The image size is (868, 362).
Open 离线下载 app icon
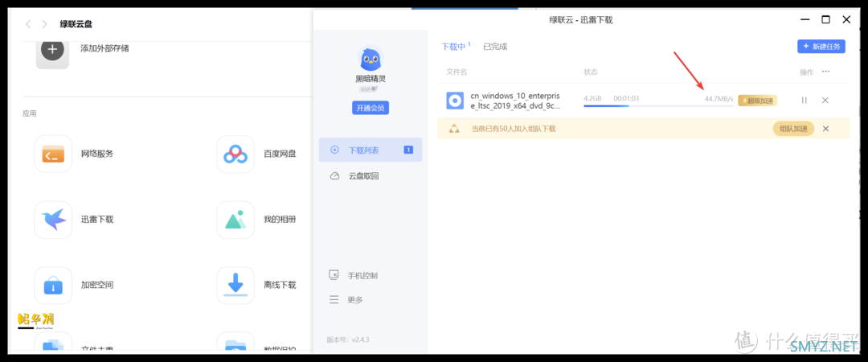coord(235,285)
